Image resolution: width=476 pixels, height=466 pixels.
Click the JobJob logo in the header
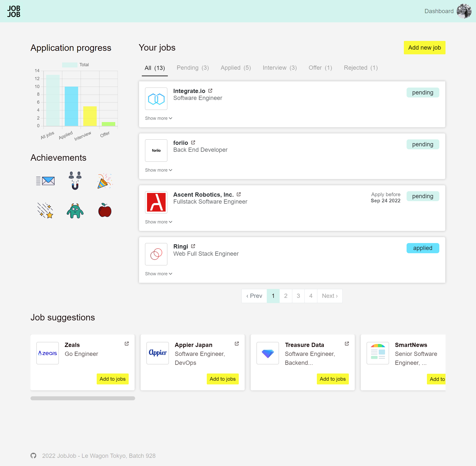(x=13, y=11)
